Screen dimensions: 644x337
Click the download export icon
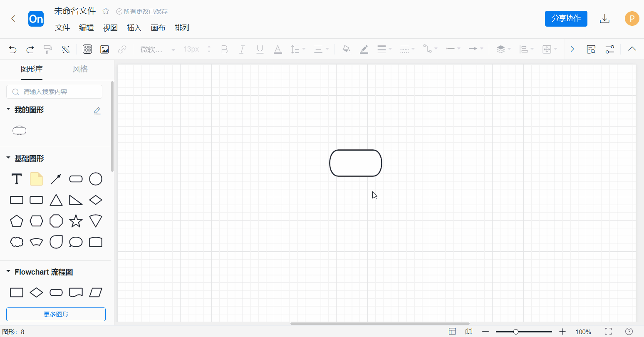click(x=604, y=19)
